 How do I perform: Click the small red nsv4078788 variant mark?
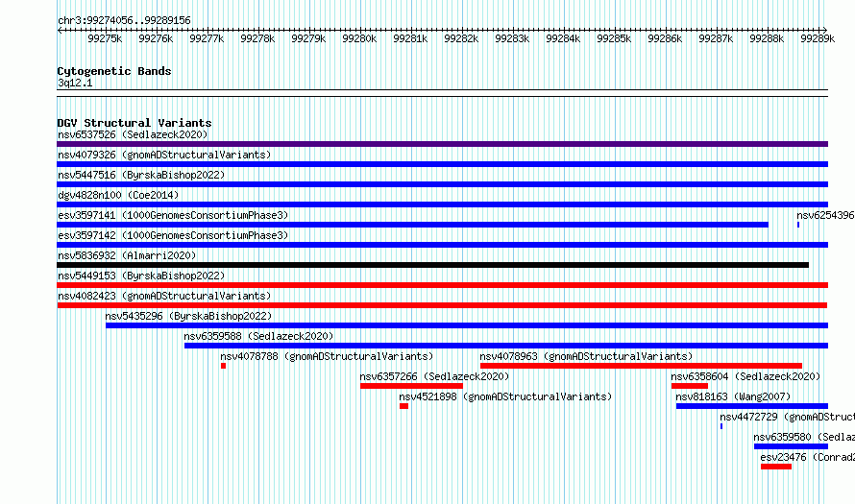(223, 366)
